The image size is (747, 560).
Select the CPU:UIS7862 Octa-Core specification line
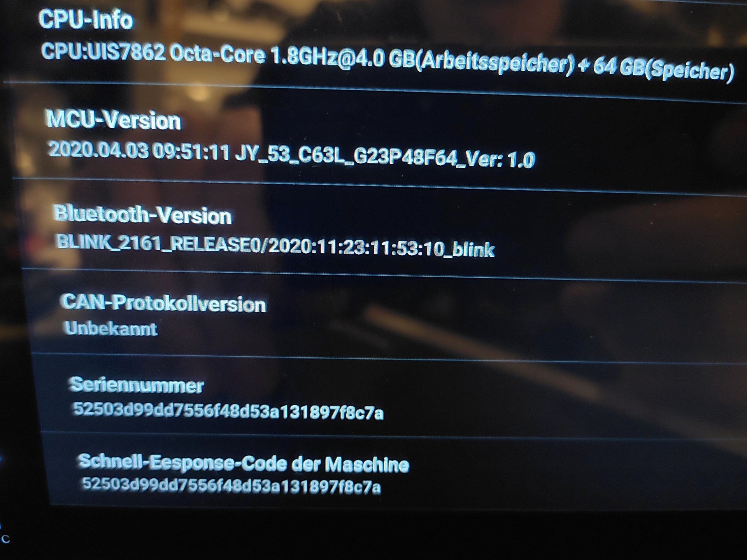pos(388,62)
